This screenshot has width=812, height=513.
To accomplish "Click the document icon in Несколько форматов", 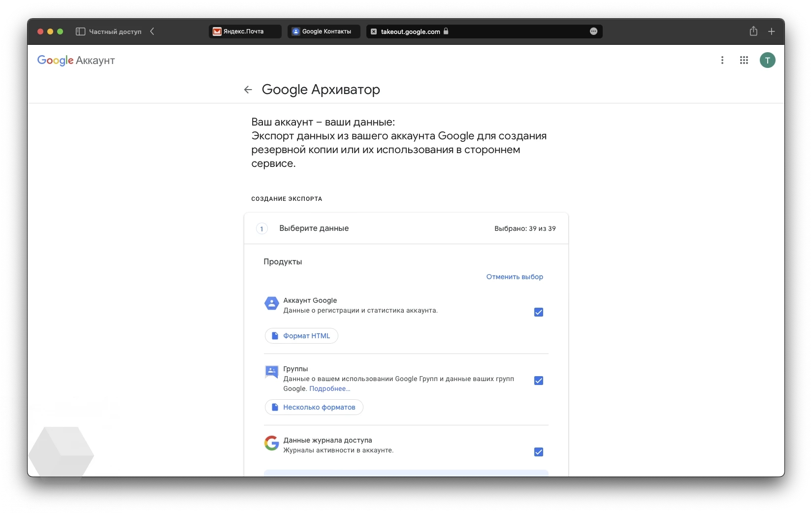I will 275,407.
